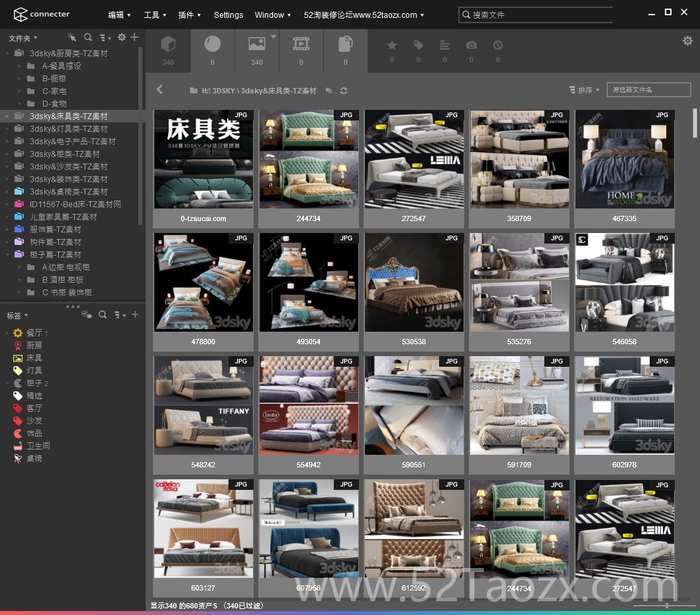
Task: Expand the 3dsky&灯具类-TZ素材 folder
Action: coord(7,129)
